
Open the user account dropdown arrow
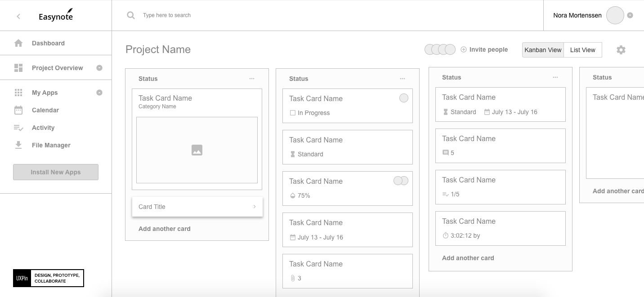tap(630, 15)
